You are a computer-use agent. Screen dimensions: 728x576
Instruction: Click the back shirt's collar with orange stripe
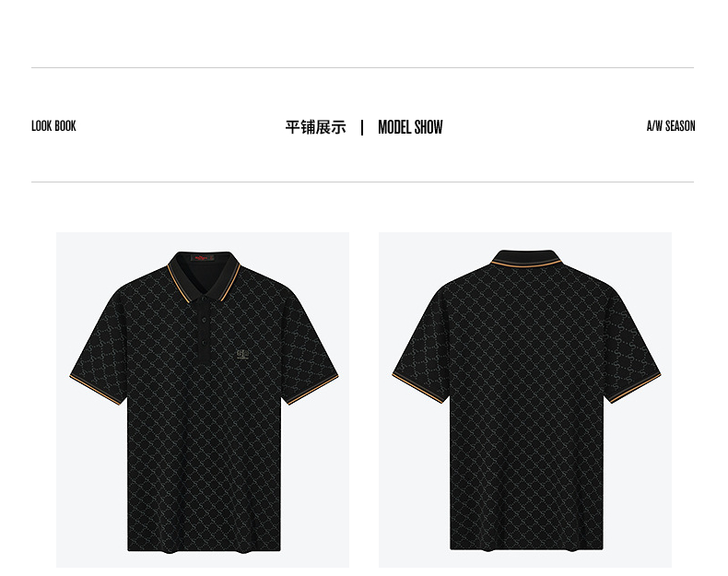(x=526, y=259)
